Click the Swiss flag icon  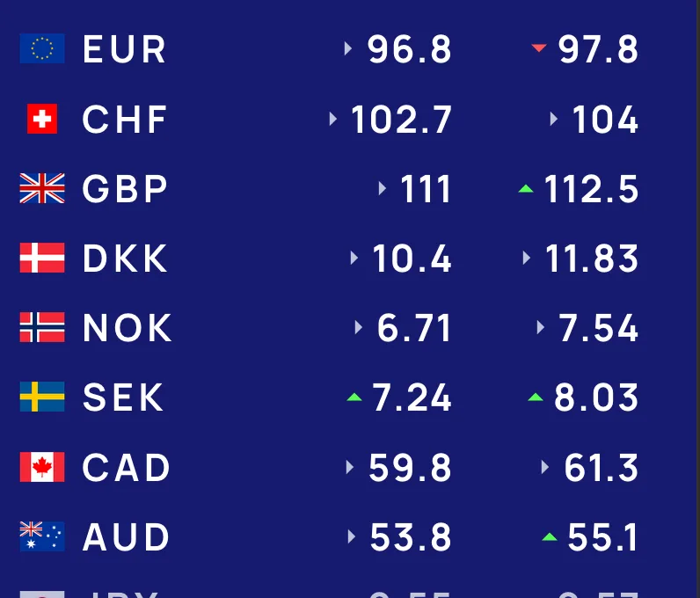42,119
